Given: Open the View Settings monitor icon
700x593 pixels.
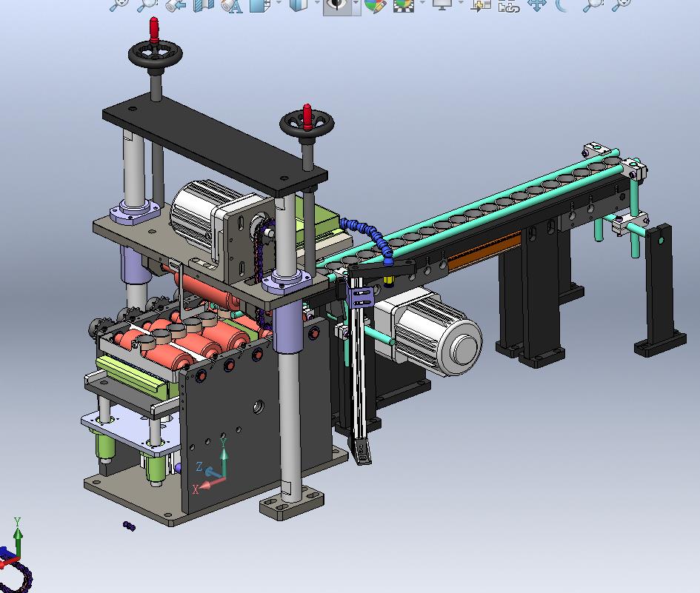Looking at the screenshot, I should point(442,4).
